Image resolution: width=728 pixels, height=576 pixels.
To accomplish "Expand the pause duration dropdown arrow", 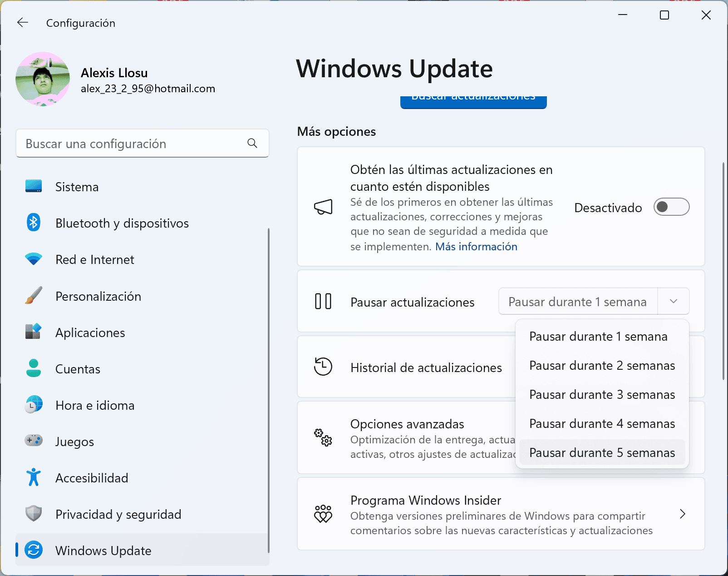I will point(674,301).
